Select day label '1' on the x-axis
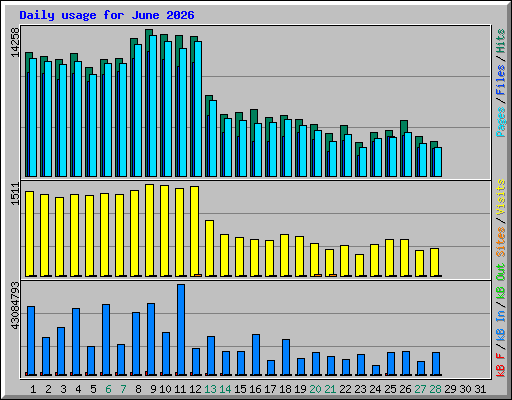This screenshot has width=512, height=400. (x=33, y=389)
